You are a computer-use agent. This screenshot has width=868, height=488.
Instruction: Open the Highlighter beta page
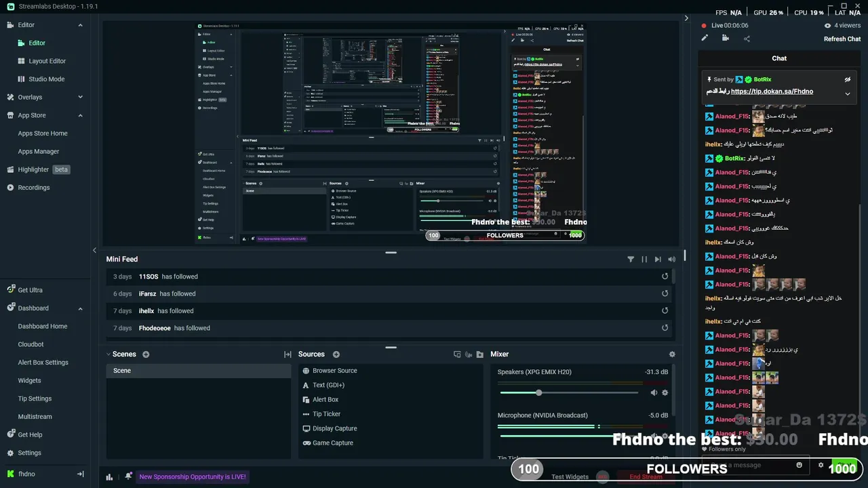tap(38, 169)
